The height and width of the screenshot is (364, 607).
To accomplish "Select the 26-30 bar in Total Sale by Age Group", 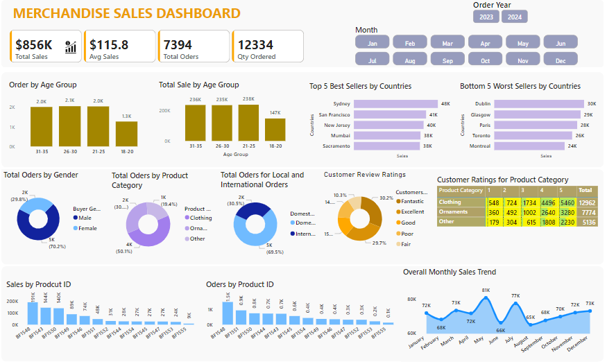I will [222, 123].
